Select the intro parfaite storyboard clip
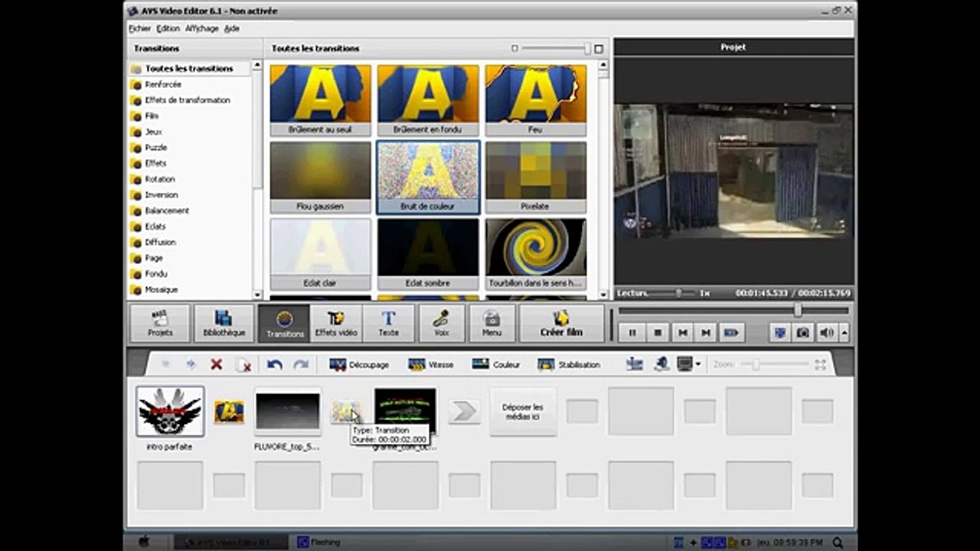 pos(170,412)
